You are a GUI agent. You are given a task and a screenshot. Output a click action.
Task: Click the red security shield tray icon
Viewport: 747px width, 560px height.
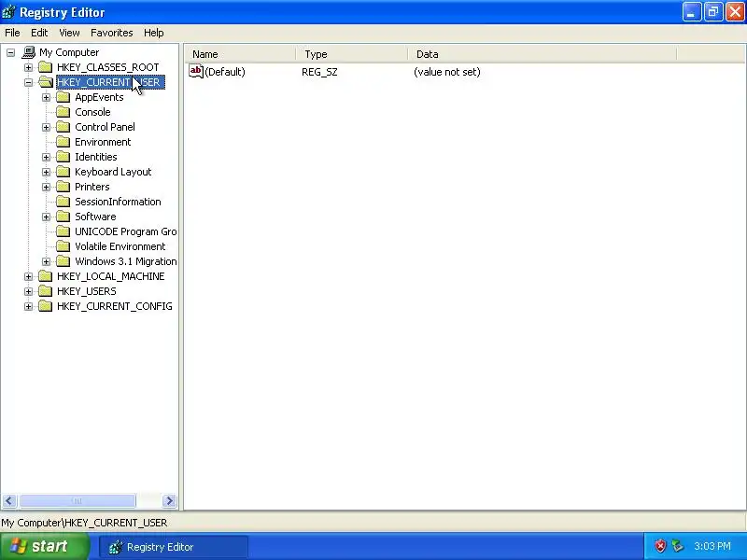click(660, 546)
